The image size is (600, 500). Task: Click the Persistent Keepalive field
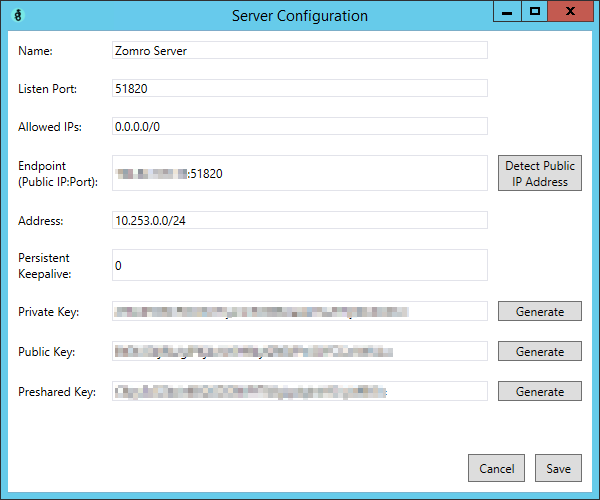[x=300, y=265]
